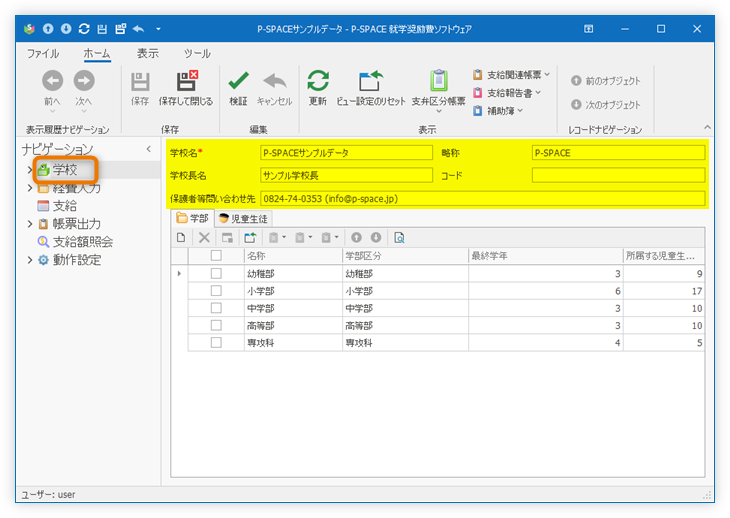Screen dimensions: 730x518
Task: Open the 補助簿 dropdown
Action: (x=498, y=111)
